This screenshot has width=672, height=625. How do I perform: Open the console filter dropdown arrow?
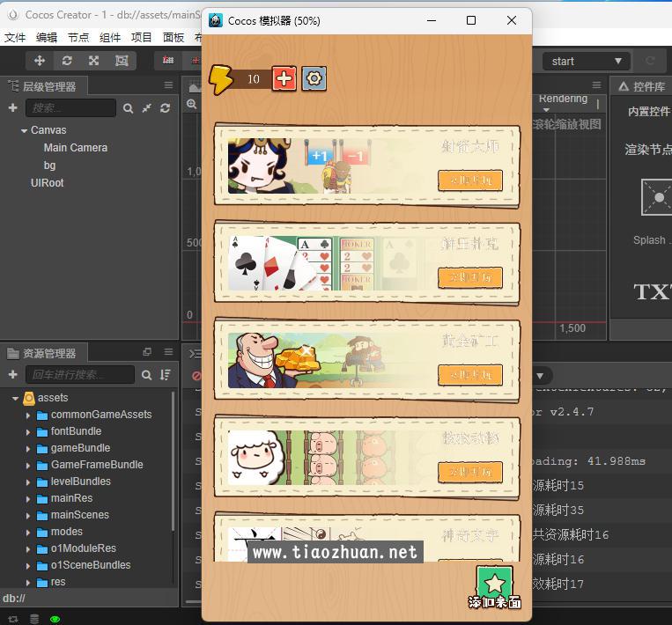pos(540,376)
